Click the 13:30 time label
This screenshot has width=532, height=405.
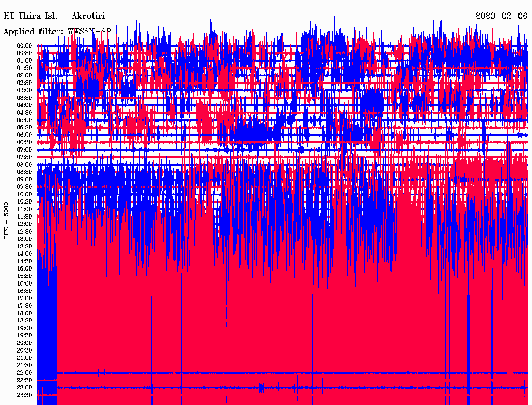tap(24, 246)
